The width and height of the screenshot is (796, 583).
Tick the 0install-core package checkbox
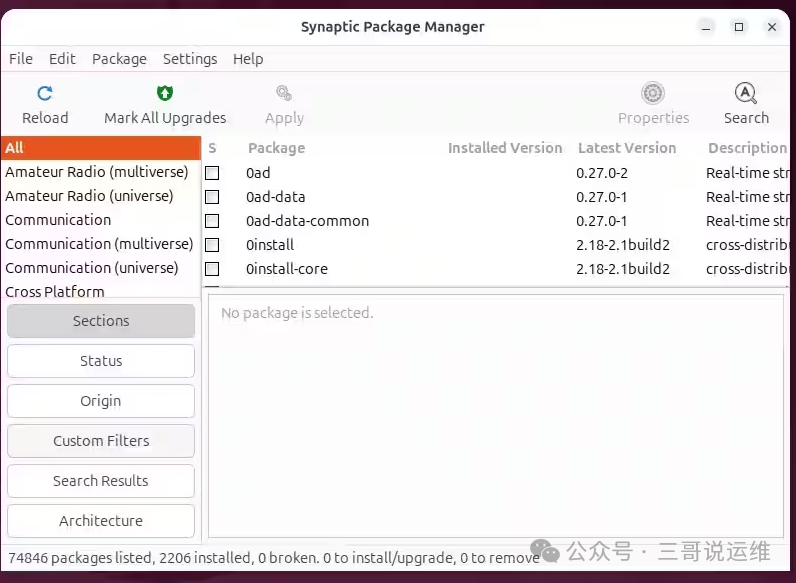(x=212, y=269)
